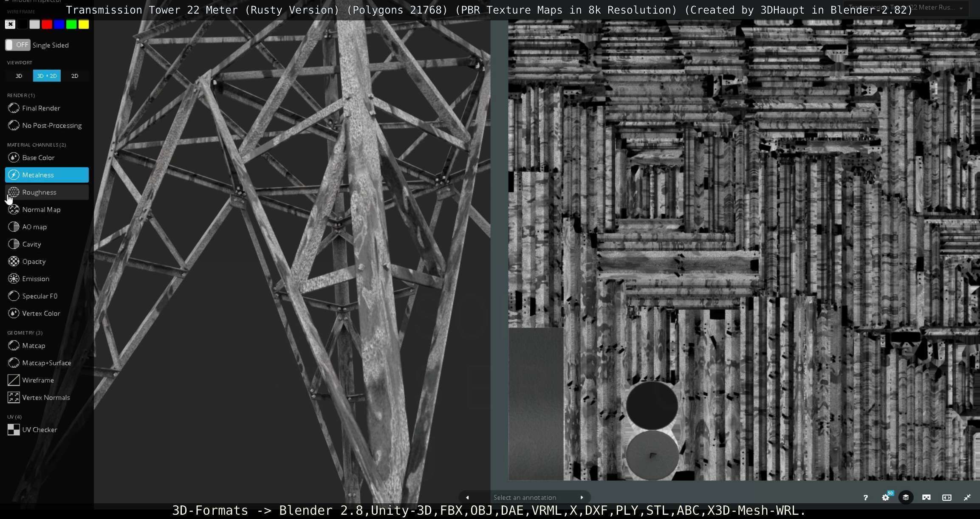Screen dimensions: 980x519
Task: Click the Wireframe geometry icon
Action: coord(14,380)
